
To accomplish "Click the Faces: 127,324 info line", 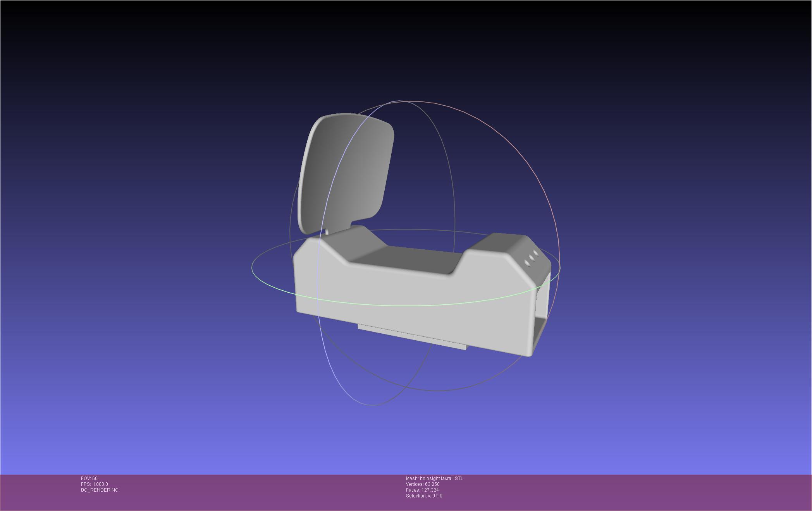I will (422, 490).
